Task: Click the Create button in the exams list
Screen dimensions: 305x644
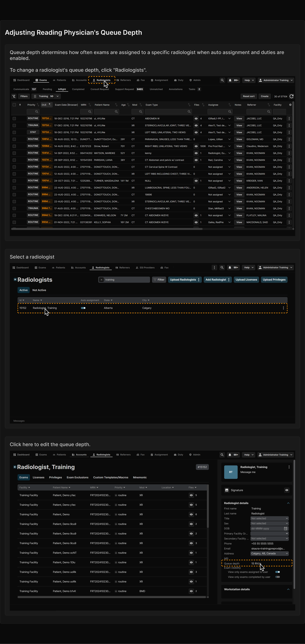Action: [264, 96]
